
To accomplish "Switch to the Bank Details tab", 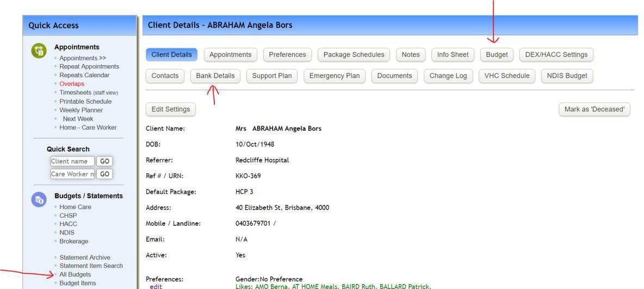I will tap(215, 76).
